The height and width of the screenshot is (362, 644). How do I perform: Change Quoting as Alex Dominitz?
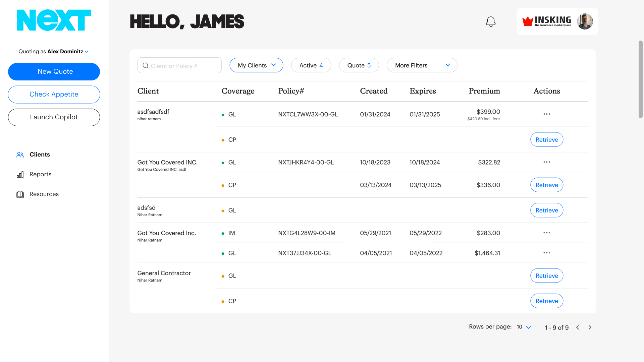54,51
